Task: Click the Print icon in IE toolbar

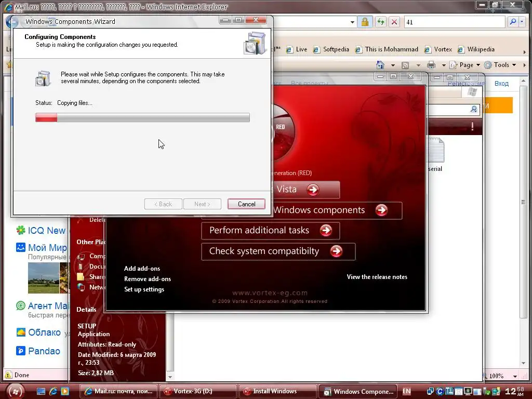Action: pos(431,65)
